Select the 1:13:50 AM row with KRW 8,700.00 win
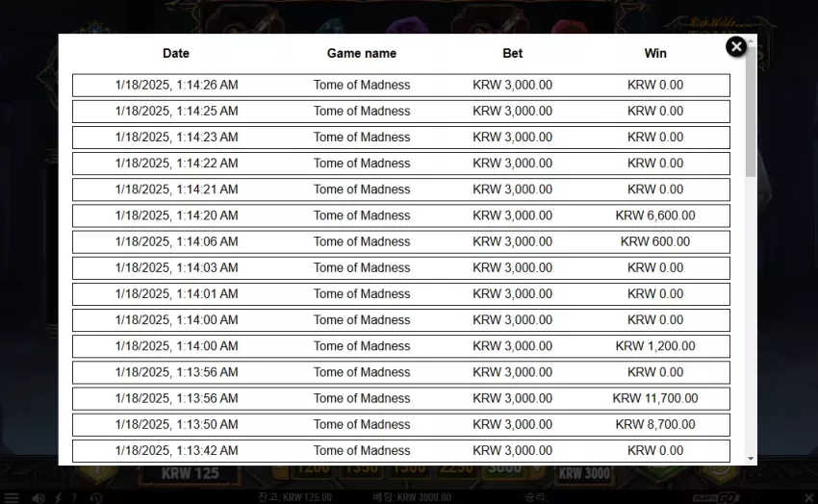Image resolution: width=818 pixels, height=504 pixels. point(400,425)
